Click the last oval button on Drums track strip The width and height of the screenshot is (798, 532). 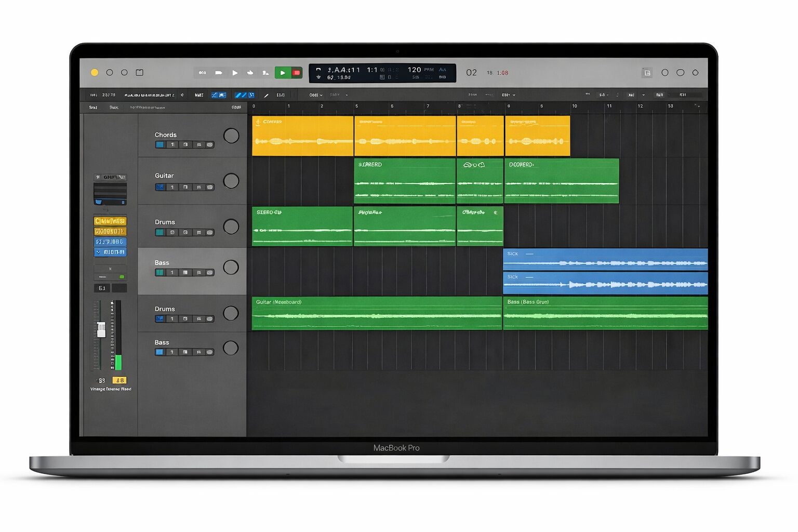[x=210, y=233]
